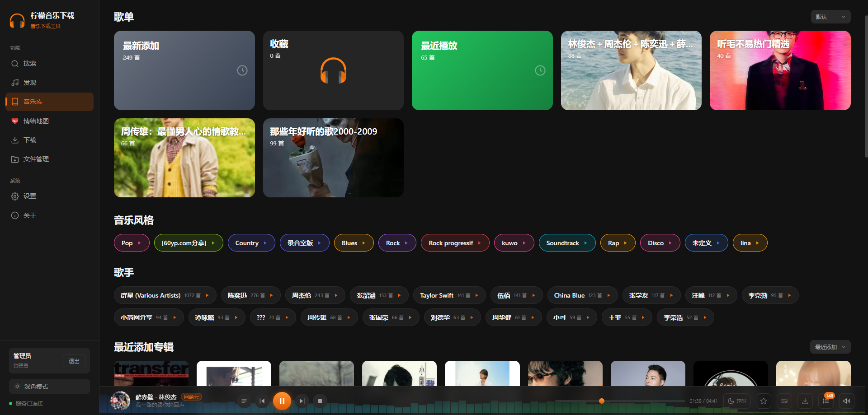Open the 收藏 playlist card

coord(333,70)
